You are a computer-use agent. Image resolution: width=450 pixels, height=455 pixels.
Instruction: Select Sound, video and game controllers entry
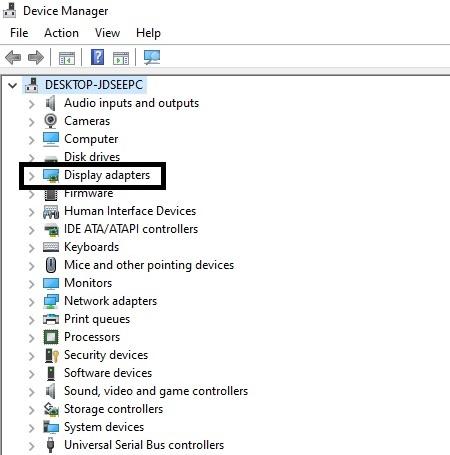click(156, 391)
